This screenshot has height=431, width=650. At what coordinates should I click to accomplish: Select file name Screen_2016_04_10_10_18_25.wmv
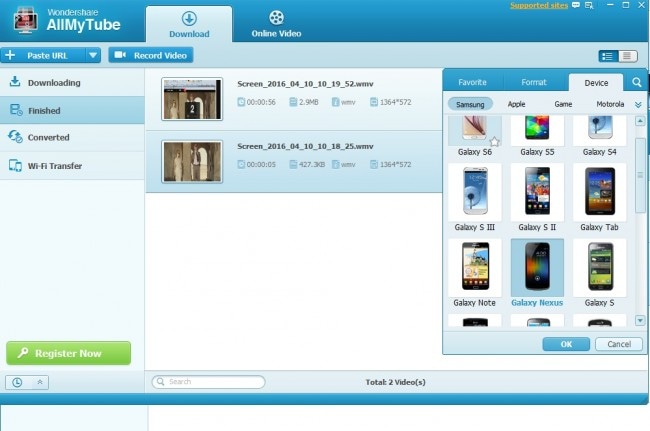coord(305,146)
